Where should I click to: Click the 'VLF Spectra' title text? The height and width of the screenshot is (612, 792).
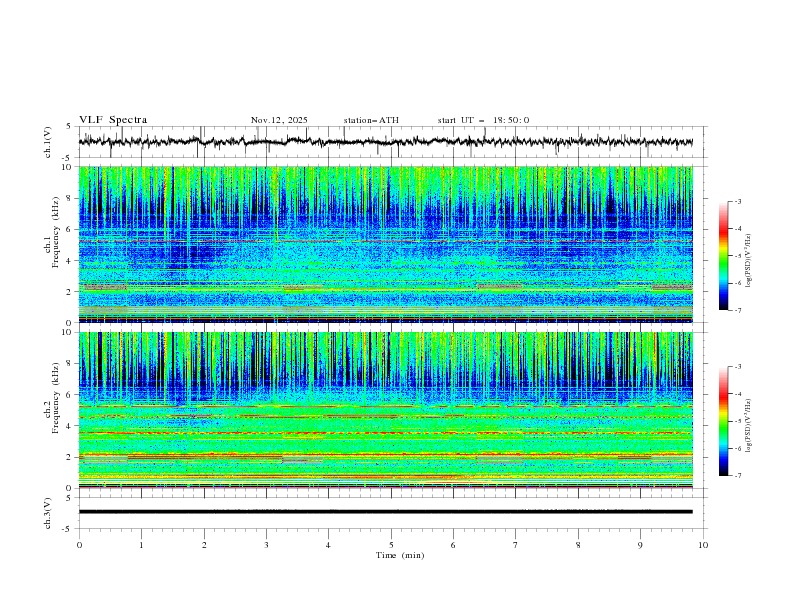113,120
